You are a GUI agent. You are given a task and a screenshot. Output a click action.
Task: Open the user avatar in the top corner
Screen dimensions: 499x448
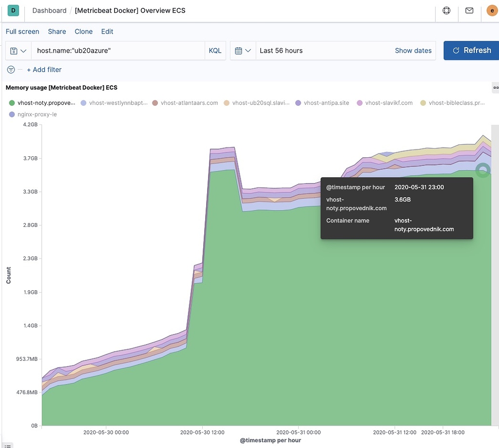pyautogui.click(x=492, y=10)
